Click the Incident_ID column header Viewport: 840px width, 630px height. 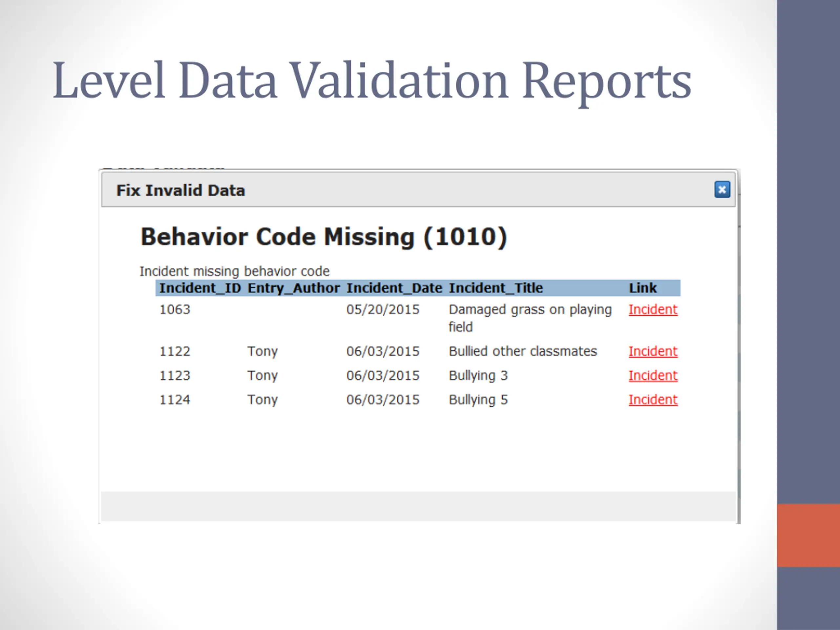point(200,288)
